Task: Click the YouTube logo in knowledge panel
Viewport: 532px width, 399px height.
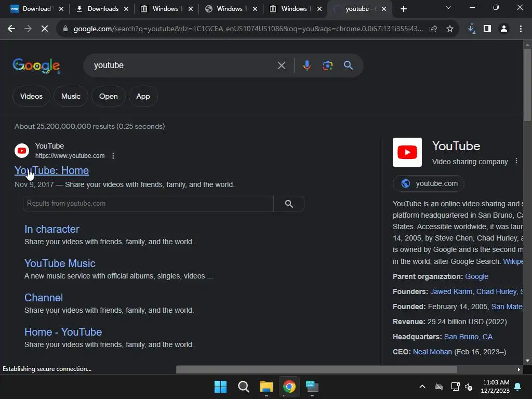Action: (x=407, y=152)
